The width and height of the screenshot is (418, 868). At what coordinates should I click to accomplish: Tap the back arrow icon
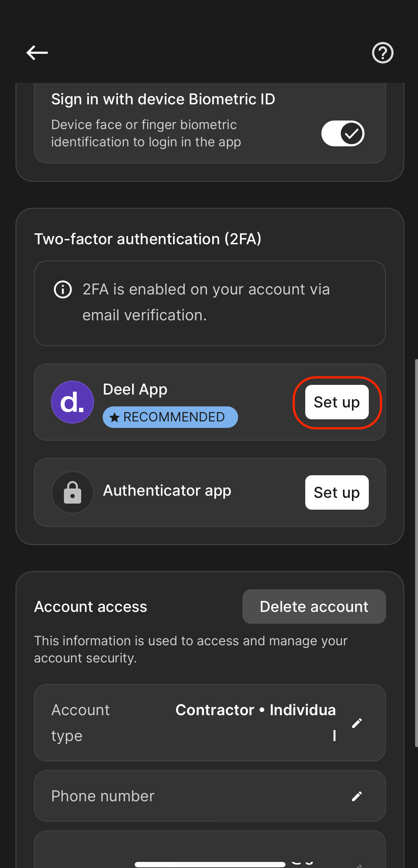pos(37,53)
